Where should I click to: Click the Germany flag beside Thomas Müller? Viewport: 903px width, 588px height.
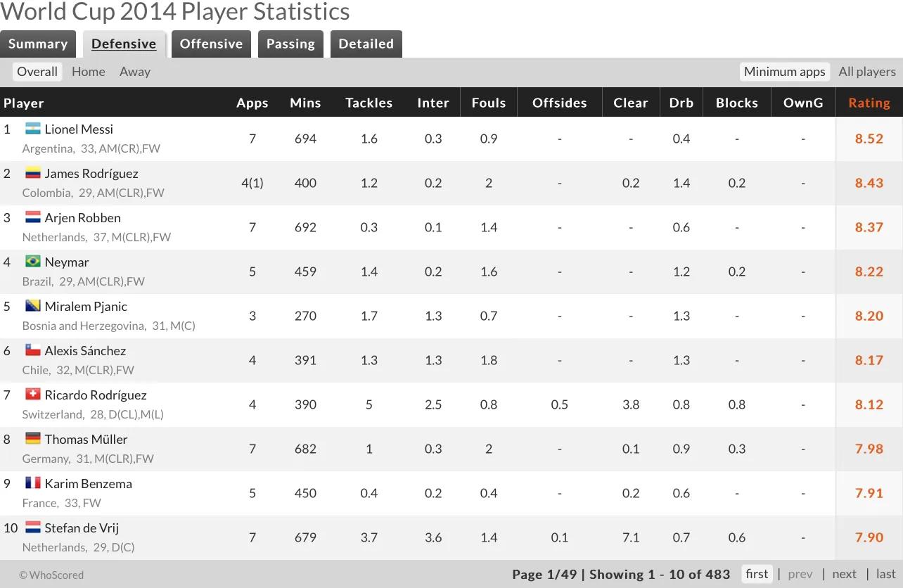point(32,439)
